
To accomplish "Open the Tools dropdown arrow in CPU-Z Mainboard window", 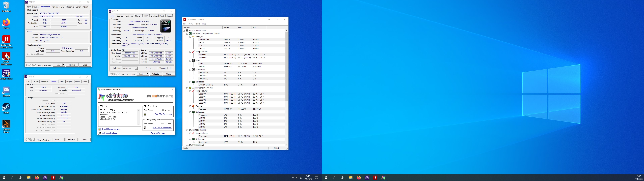I will (x=64, y=65).
